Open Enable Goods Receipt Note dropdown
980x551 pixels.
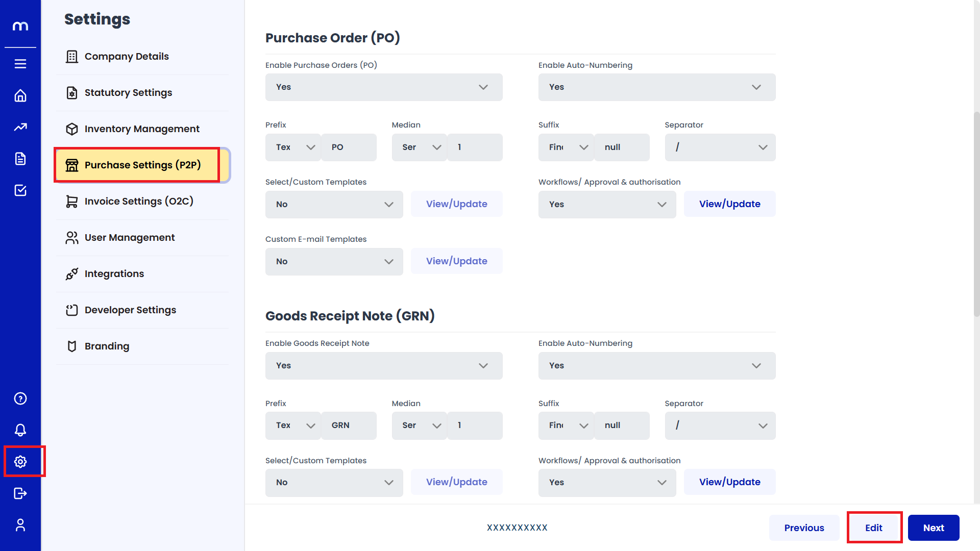(x=384, y=366)
